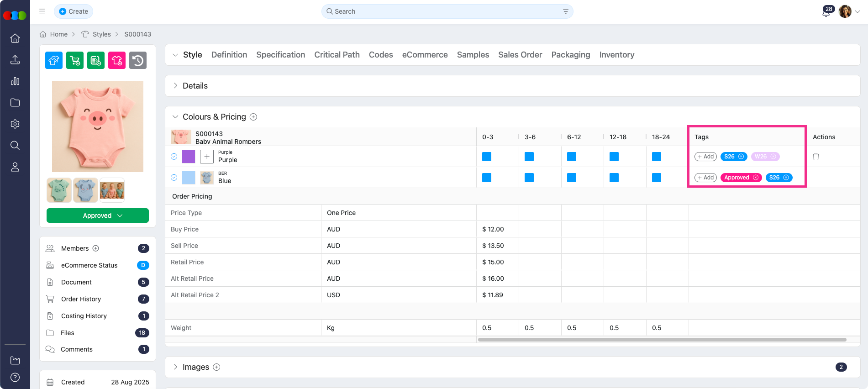Switch to the Specification tab
Viewport: 868px width, 389px height.
click(x=280, y=55)
